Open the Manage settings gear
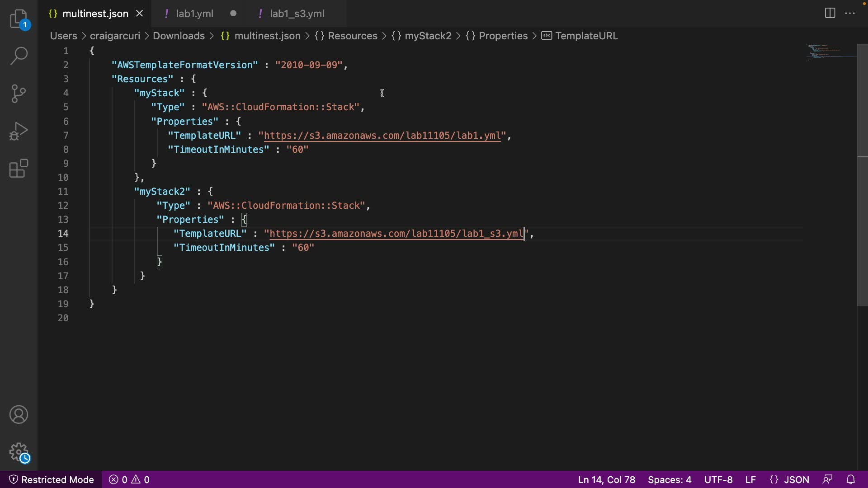This screenshot has height=488, width=868. click(x=19, y=452)
